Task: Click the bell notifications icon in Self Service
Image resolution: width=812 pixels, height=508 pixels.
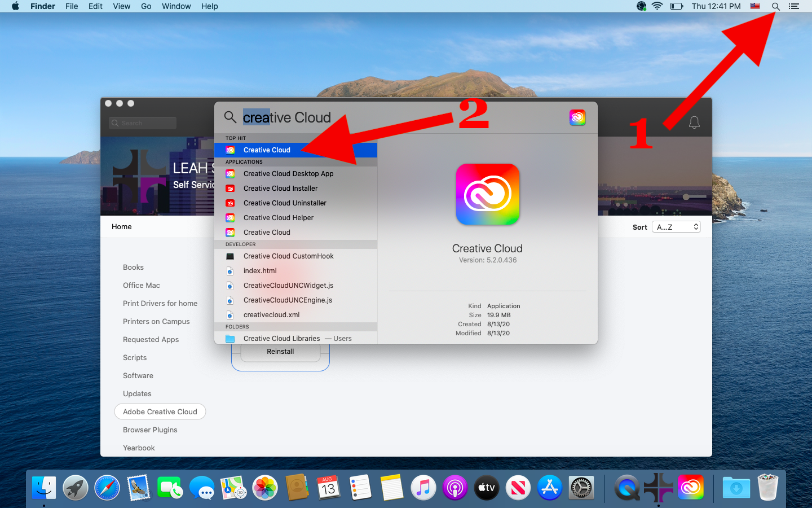Action: pyautogui.click(x=694, y=122)
